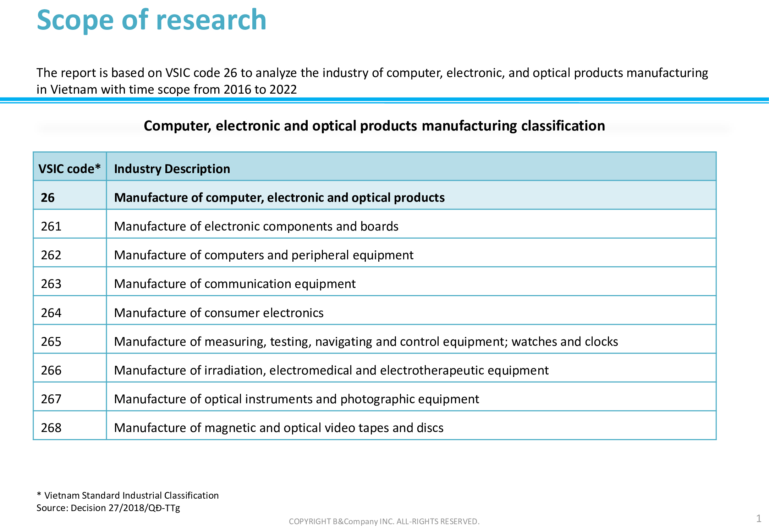
Task: Select the electromedical and electrotherapeutic equipment row
Action: click(331, 370)
